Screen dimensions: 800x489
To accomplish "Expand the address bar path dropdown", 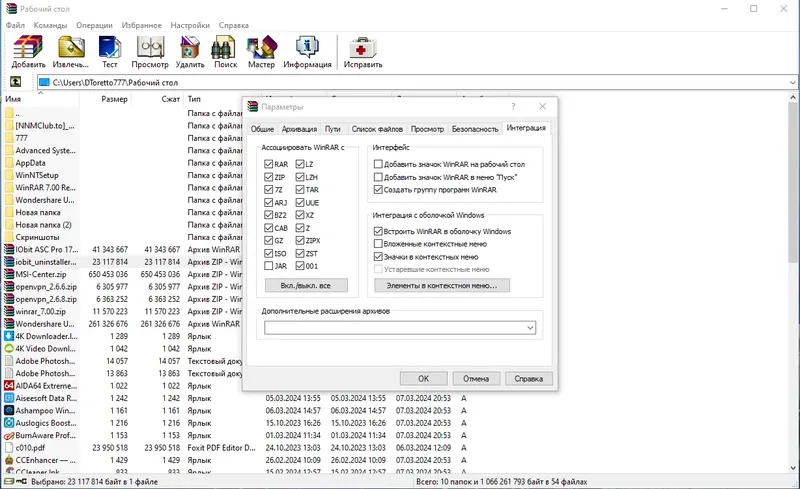I will (x=792, y=82).
